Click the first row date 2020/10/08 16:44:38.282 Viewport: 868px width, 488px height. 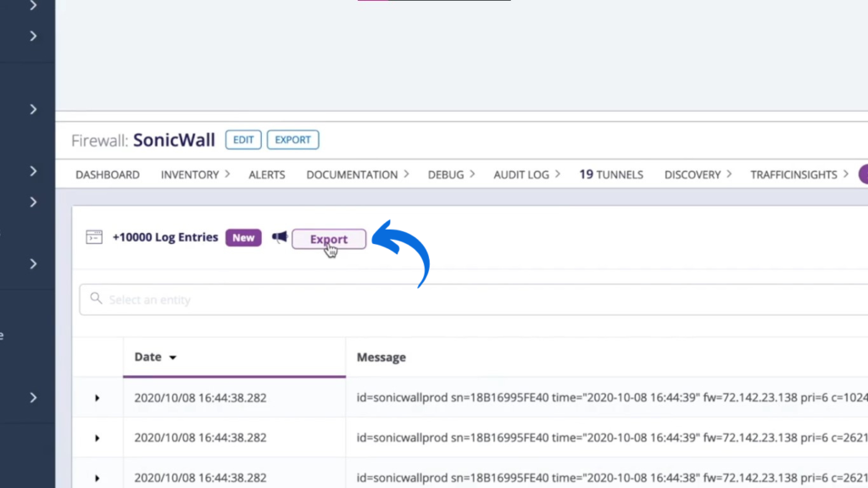point(200,398)
